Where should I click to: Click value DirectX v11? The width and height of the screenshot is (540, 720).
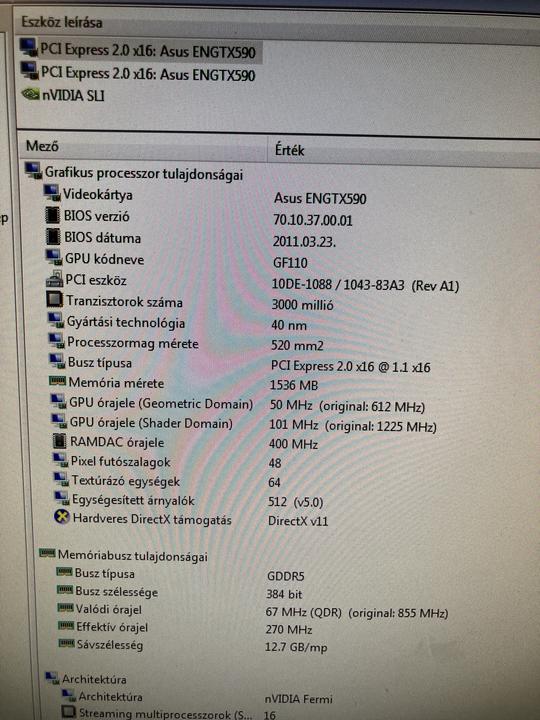click(x=298, y=521)
